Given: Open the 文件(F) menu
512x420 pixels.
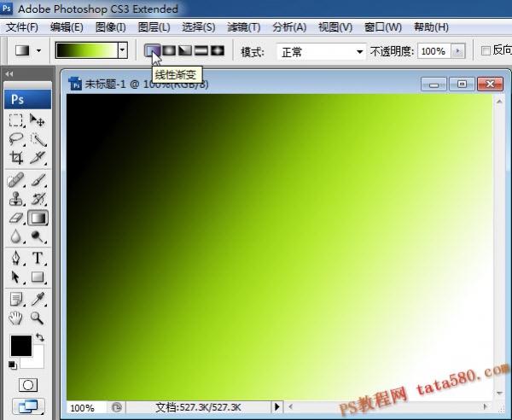Looking at the screenshot, I should [x=22, y=27].
